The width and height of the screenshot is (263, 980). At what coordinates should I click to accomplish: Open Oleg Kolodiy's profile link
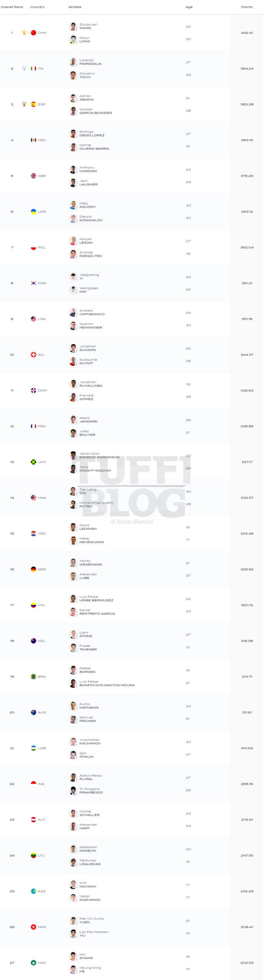(x=87, y=205)
